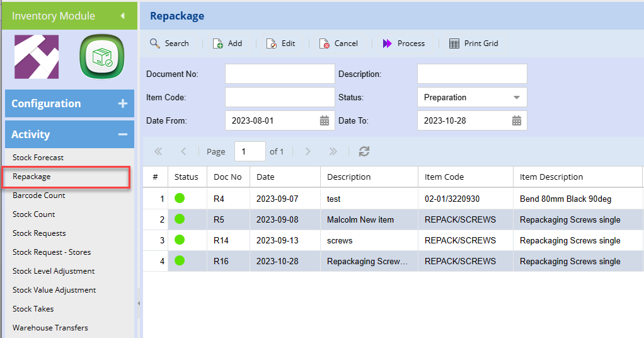Click the Edit toolbar icon
644x338 pixels.
(272, 44)
